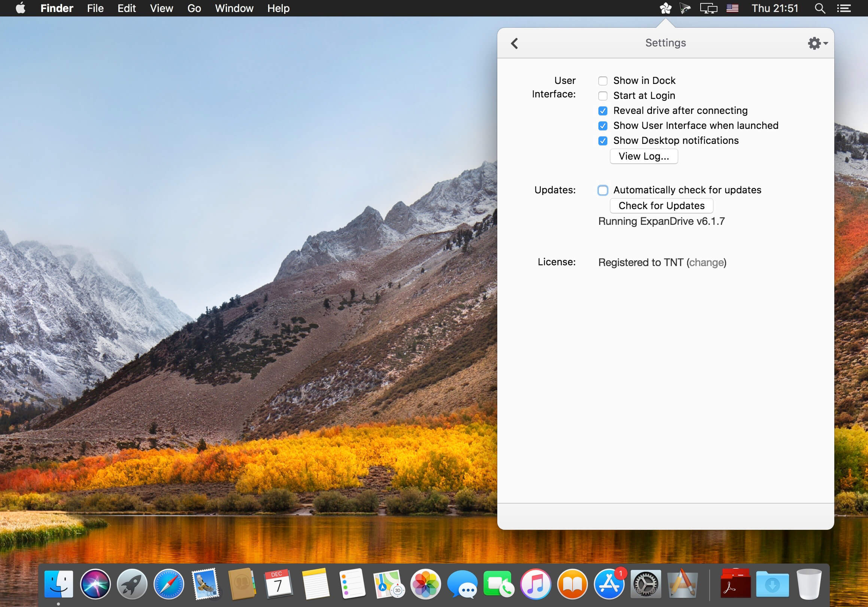Image resolution: width=868 pixels, height=607 pixels.
Task: Disable Show Desktop notifications
Action: (x=603, y=141)
